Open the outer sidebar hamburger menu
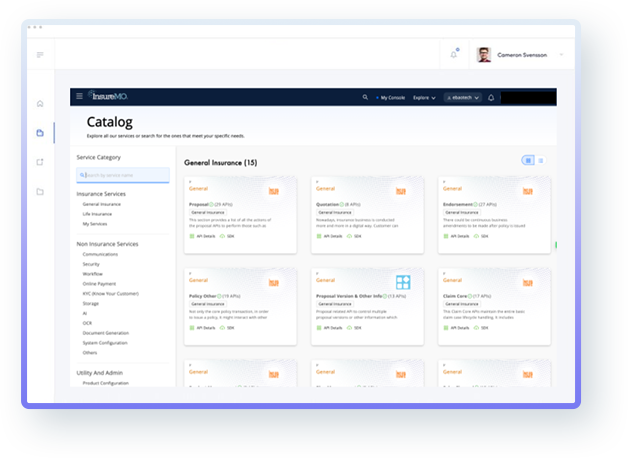This screenshot has height=458, width=628. point(40,55)
